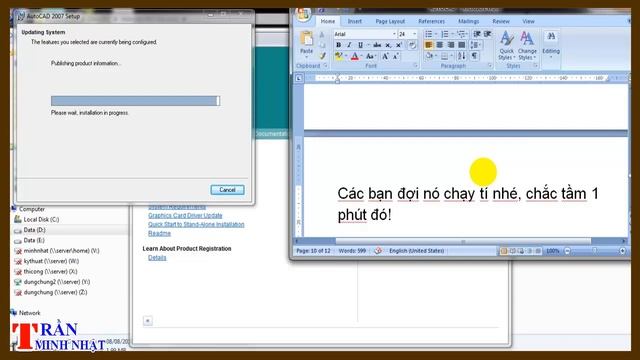Toggle Strikethrough formatting

[x=377, y=45]
